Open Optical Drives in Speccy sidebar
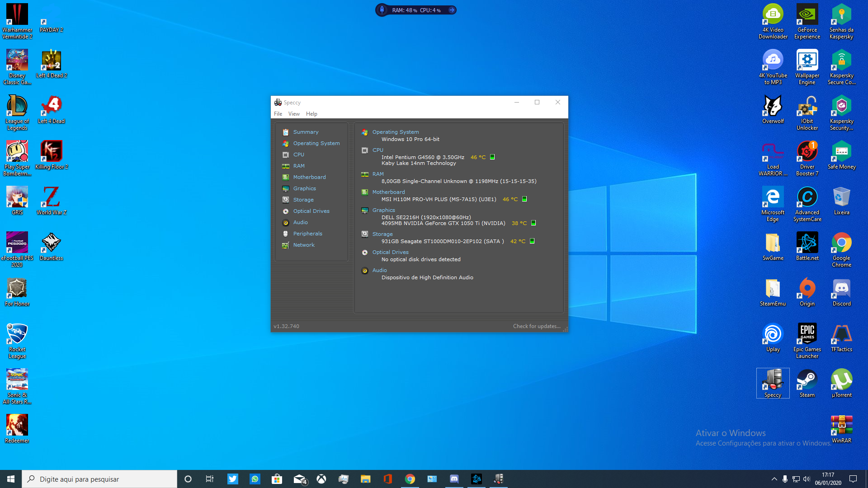This screenshot has width=868, height=488. (311, 211)
